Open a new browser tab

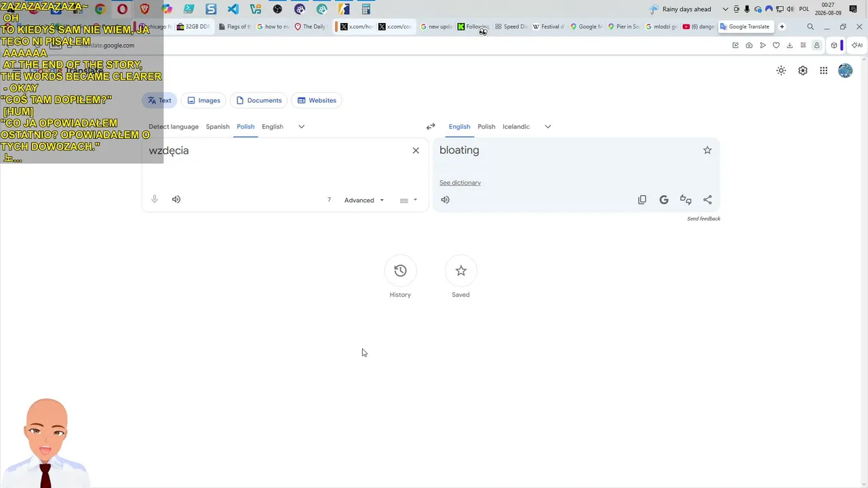tap(782, 27)
